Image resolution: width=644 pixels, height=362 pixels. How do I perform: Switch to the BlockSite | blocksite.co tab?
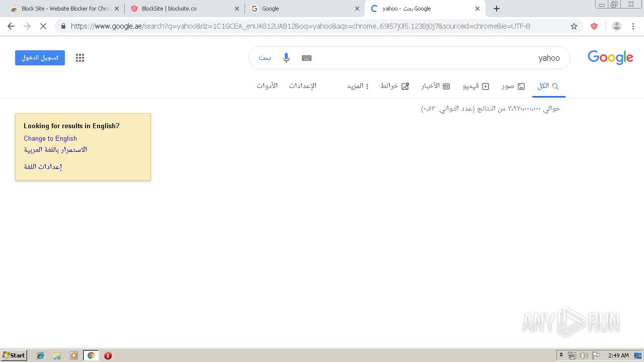tap(184, 9)
